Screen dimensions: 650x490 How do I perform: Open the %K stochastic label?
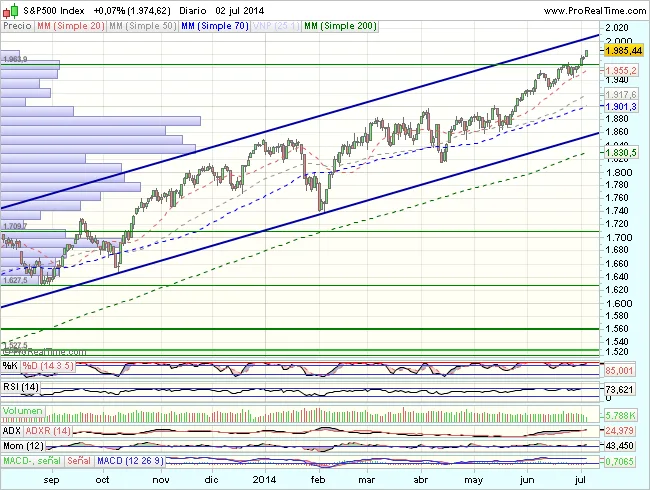(10, 366)
